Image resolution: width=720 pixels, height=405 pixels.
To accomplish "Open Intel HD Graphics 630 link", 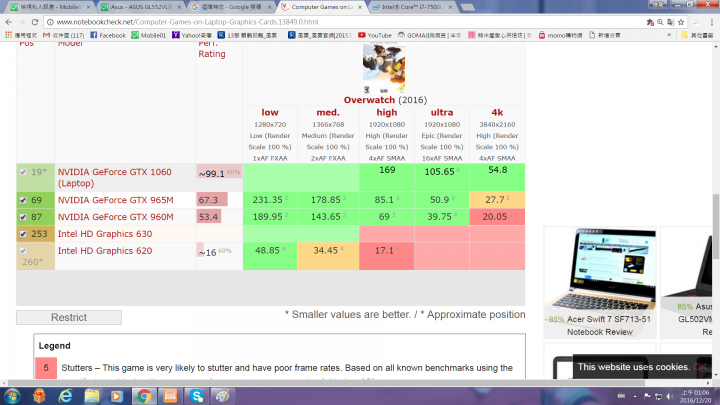I will [105, 234].
